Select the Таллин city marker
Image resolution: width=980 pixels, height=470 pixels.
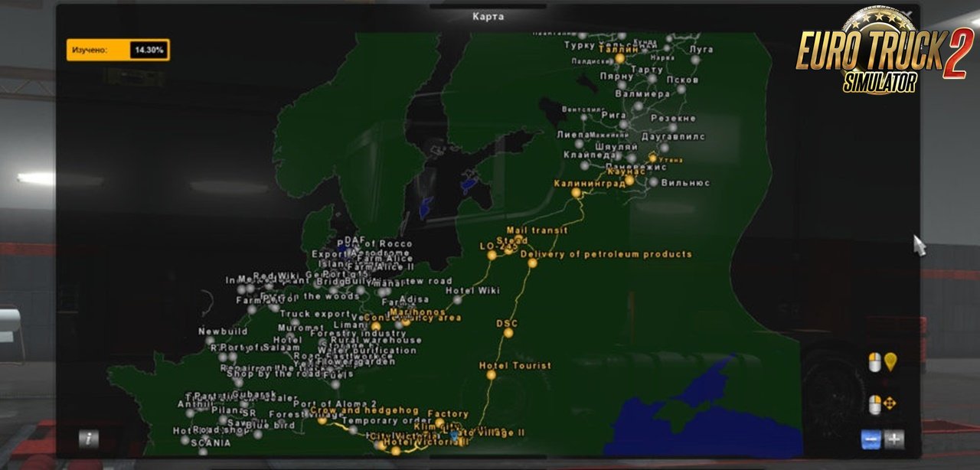[619, 58]
